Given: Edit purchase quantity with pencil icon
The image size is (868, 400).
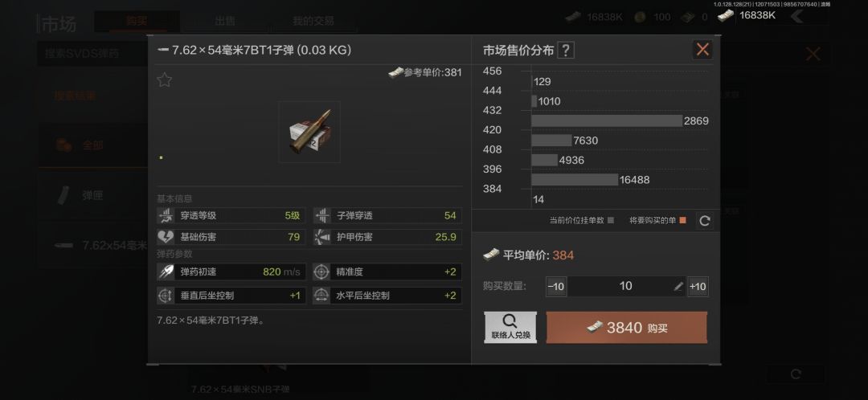Looking at the screenshot, I should (678, 287).
